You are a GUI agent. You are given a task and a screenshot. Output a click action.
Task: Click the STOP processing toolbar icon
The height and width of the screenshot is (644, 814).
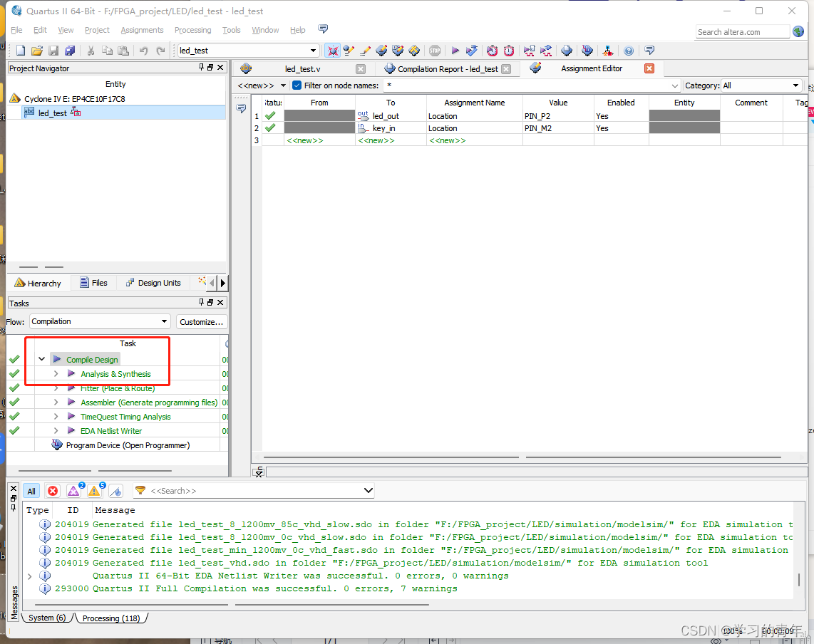[x=434, y=50]
